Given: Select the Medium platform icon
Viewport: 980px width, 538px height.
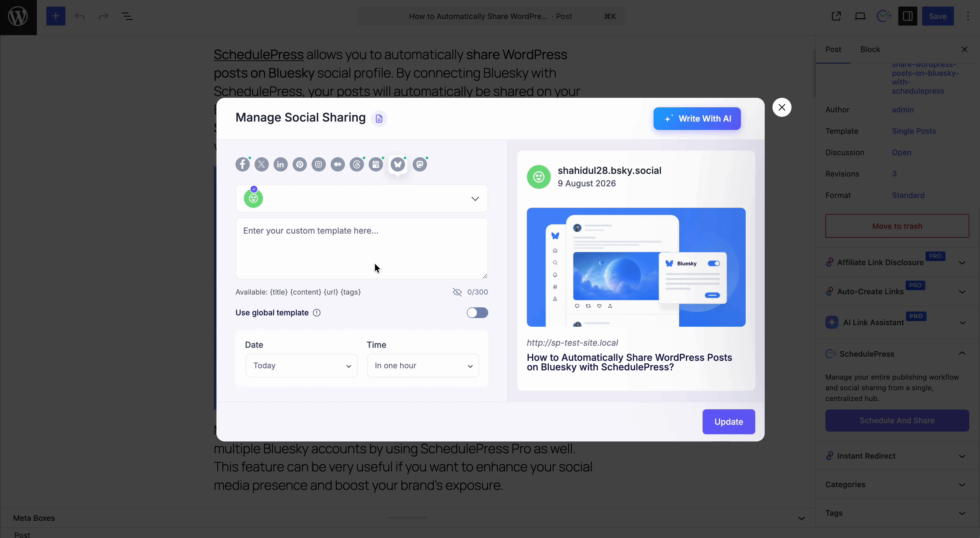Looking at the screenshot, I should click(337, 164).
